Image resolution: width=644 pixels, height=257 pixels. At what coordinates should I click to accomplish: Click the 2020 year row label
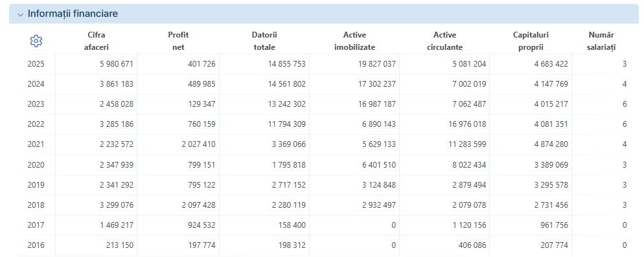(36, 165)
